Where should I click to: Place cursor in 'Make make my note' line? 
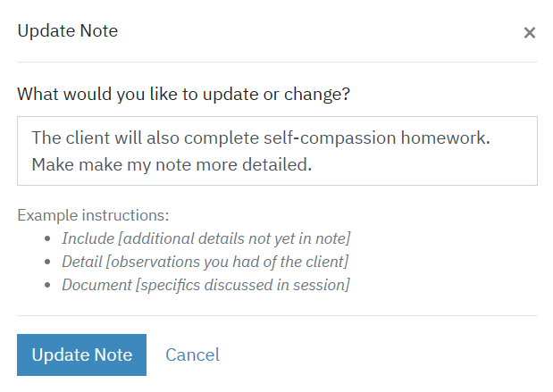172,164
